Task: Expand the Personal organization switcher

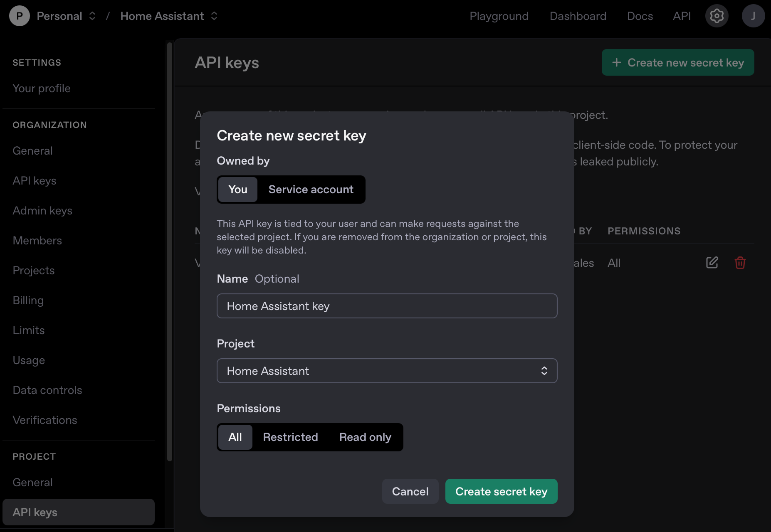Action: pos(92,16)
